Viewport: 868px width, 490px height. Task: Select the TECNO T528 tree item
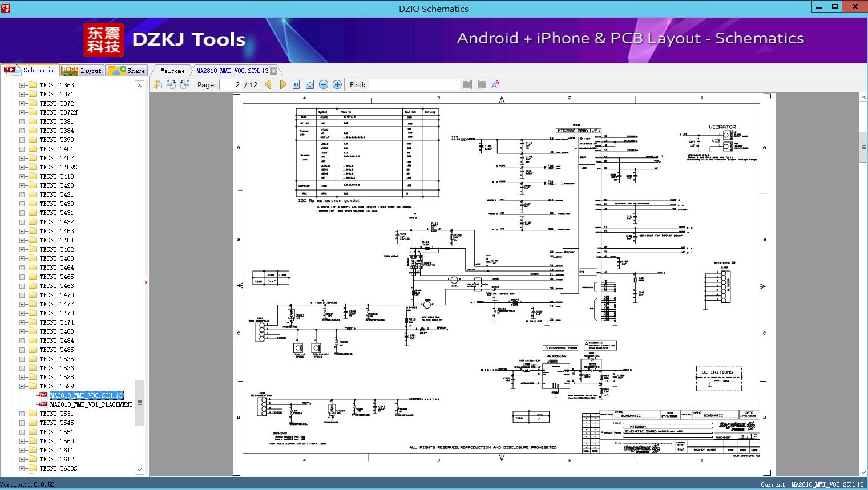[56, 377]
